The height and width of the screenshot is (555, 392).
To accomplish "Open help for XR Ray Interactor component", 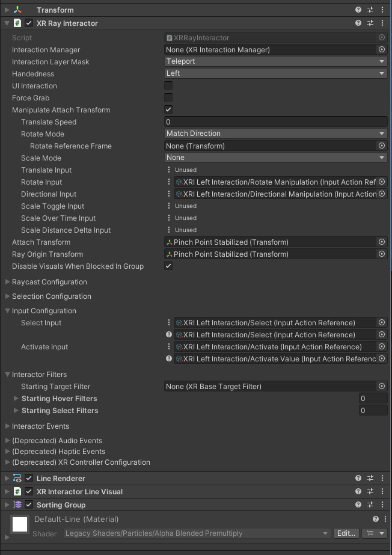I will point(358,23).
